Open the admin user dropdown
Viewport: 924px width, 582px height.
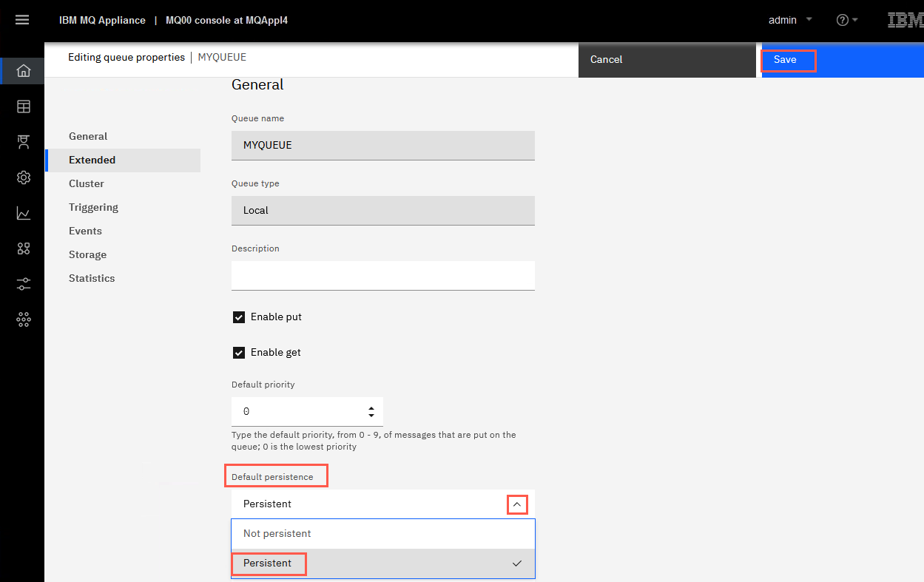790,20
